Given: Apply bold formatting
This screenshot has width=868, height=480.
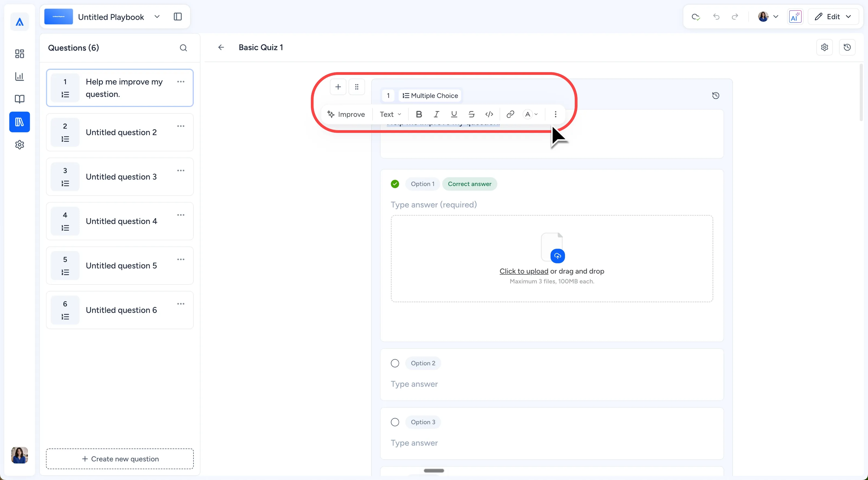Looking at the screenshot, I should click(x=419, y=114).
